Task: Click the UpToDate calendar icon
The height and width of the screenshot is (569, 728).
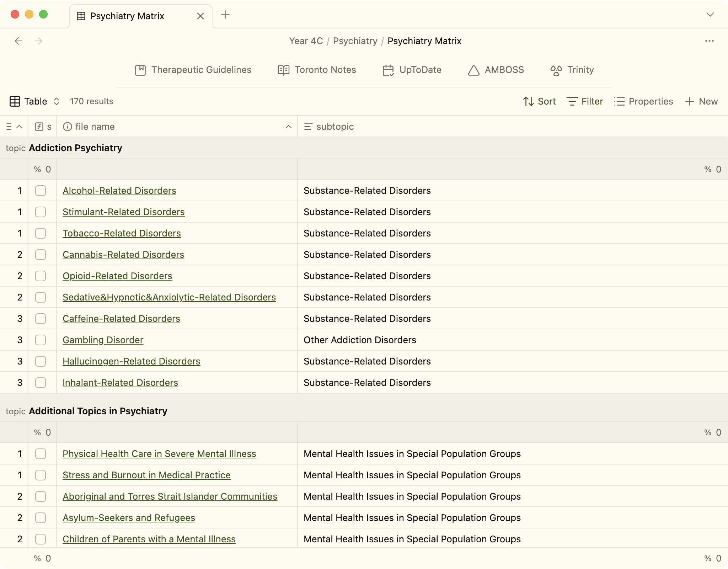Action: (x=388, y=70)
